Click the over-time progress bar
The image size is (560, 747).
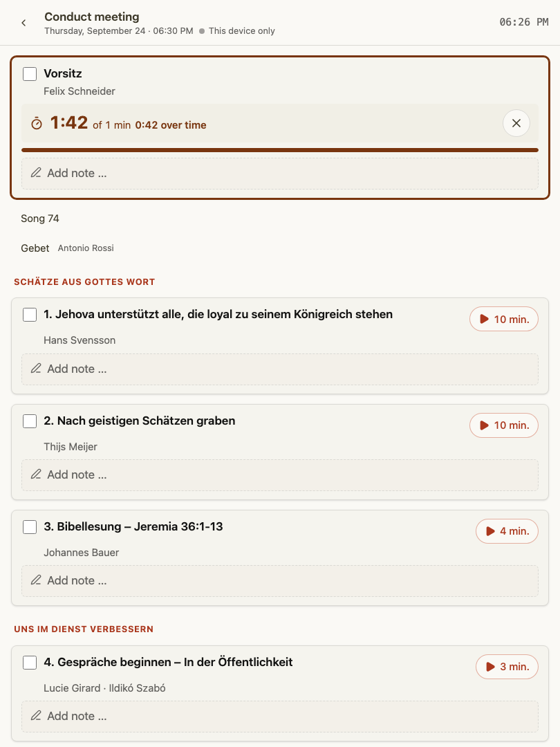[280, 150]
